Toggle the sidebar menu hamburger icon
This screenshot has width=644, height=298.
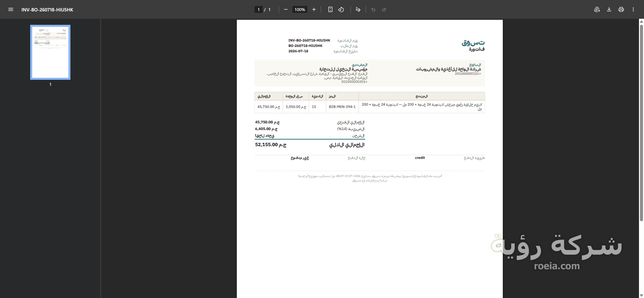point(11,9)
